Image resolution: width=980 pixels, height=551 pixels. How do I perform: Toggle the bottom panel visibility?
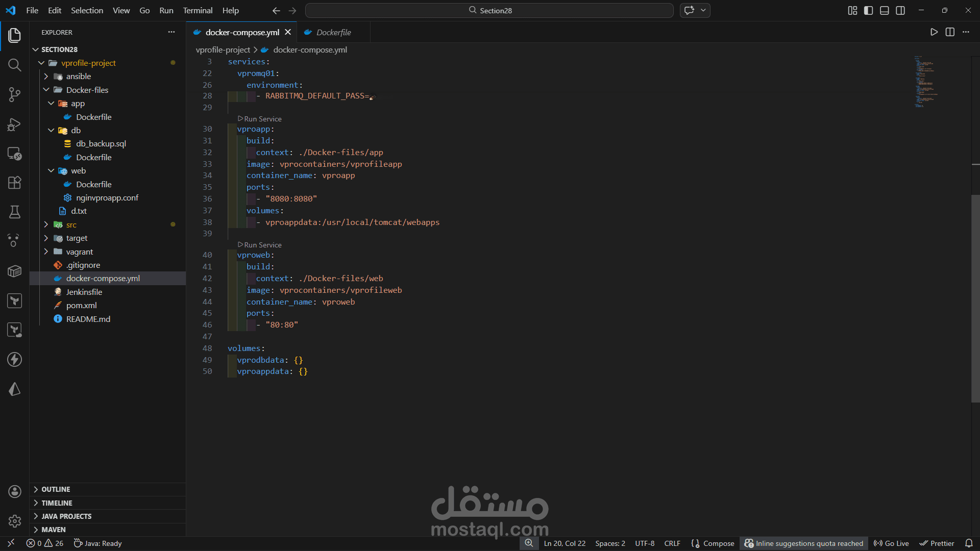click(884, 10)
